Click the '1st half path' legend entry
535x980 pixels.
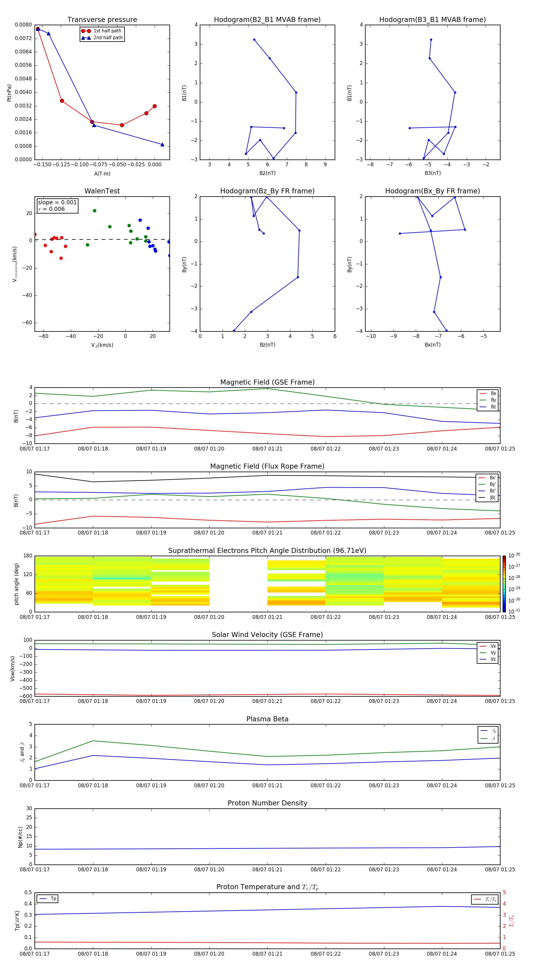102,31
